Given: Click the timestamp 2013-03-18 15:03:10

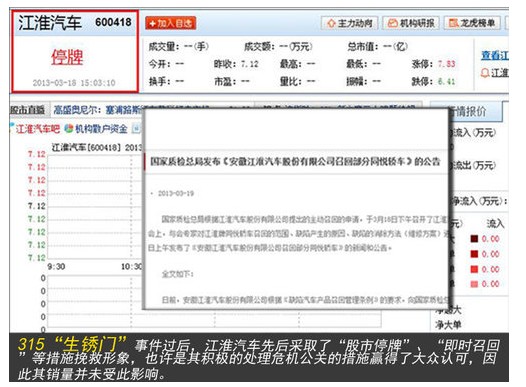Looking at the screenshot, I should click(74, 82).
